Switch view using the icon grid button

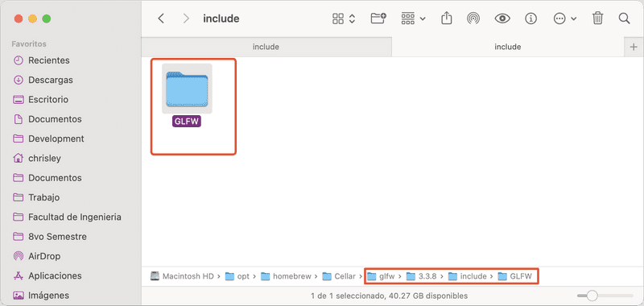pyautogui.click(x=344, y=19)
